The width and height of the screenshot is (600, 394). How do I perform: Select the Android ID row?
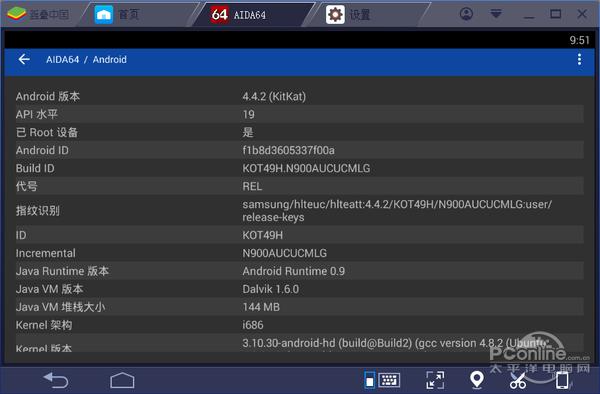coord(300,150)
